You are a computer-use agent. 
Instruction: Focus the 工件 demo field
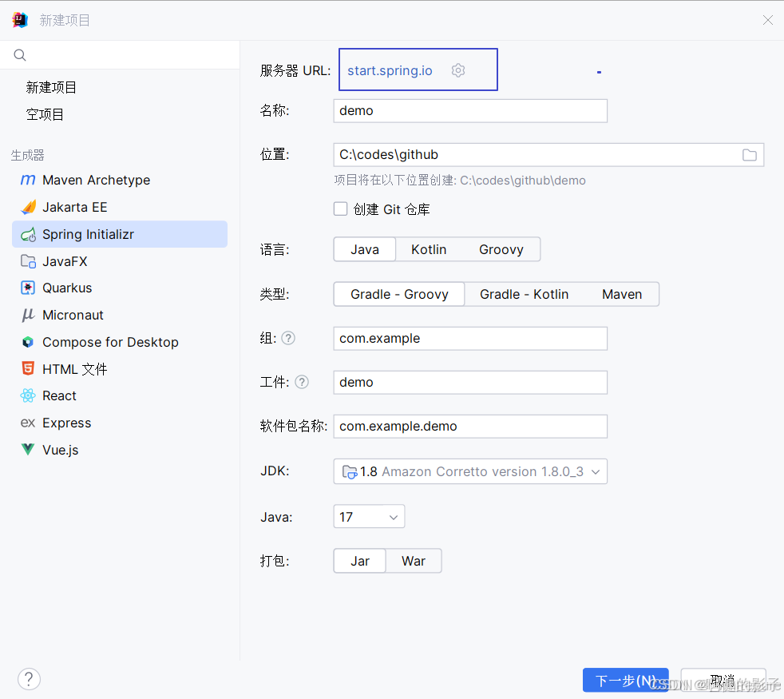point(470,383)
